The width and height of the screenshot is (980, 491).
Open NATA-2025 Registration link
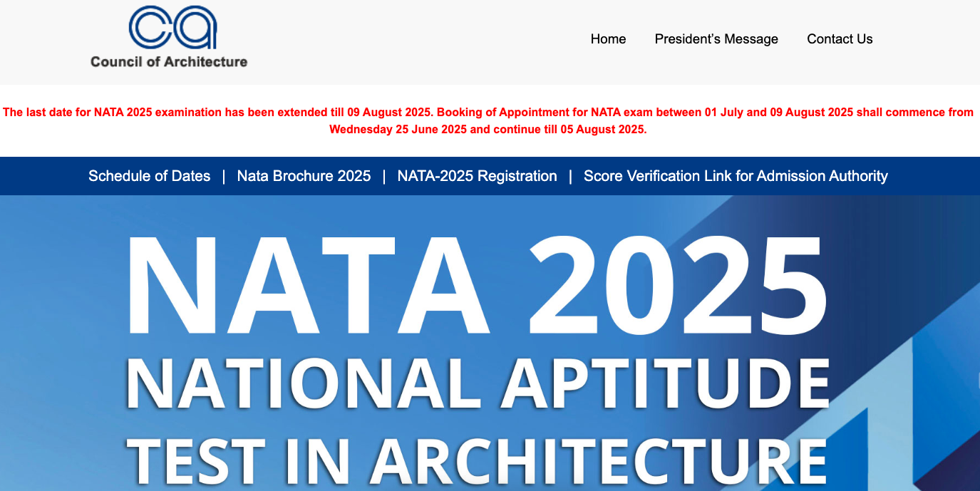pos(477,176)
